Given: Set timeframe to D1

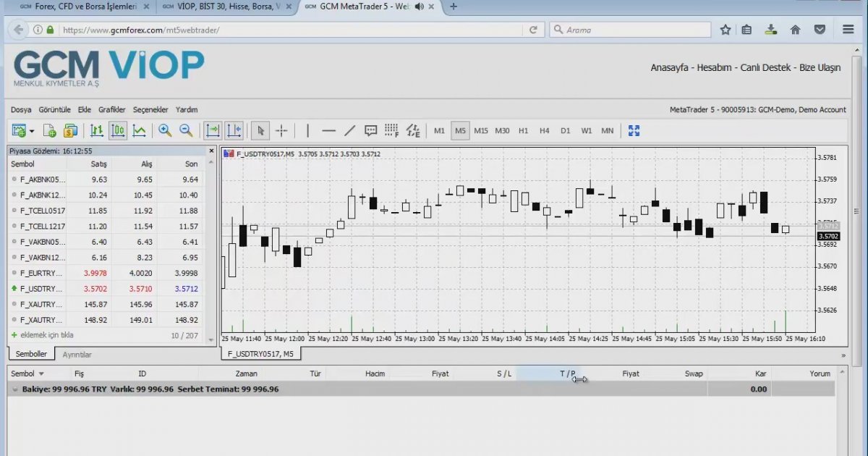Looking at the screenshot, I should tap(566, 131).
